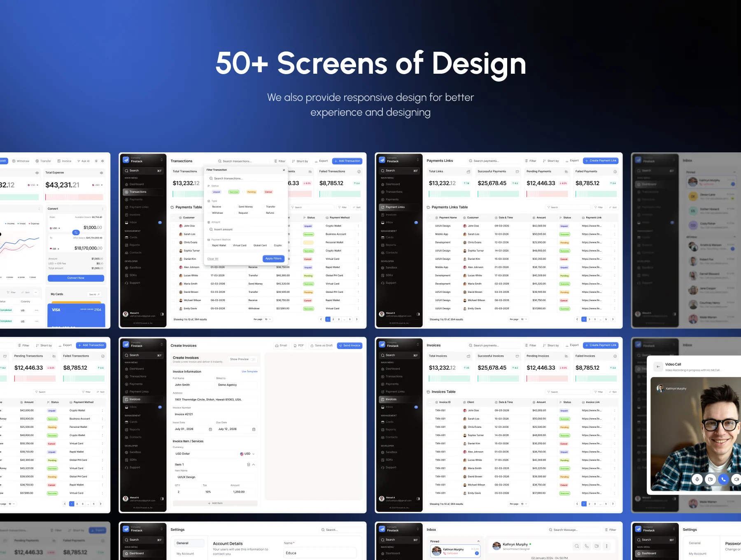Check the Send Money type checkbox

click(235, 207)
